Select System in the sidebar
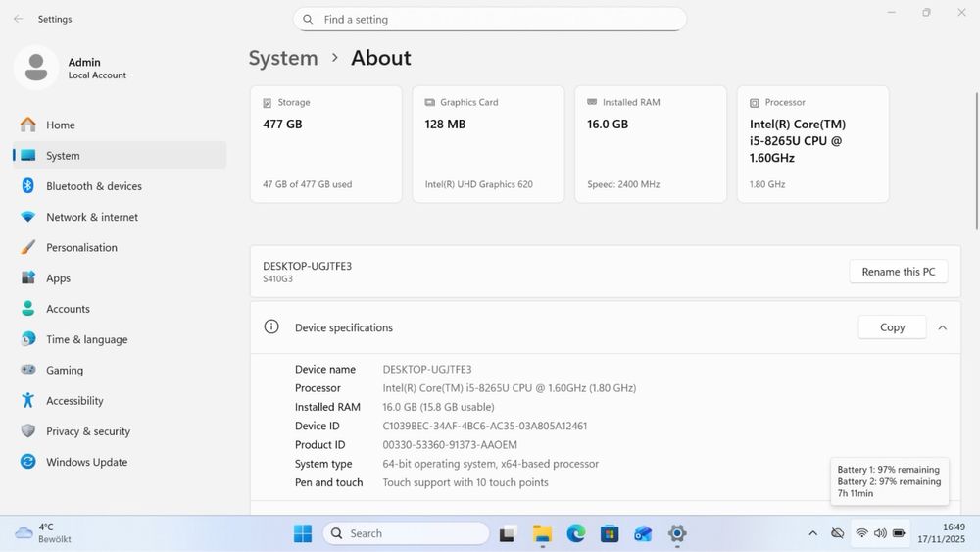The width and height of the screenshot is (980, 552). pos(120,156)
